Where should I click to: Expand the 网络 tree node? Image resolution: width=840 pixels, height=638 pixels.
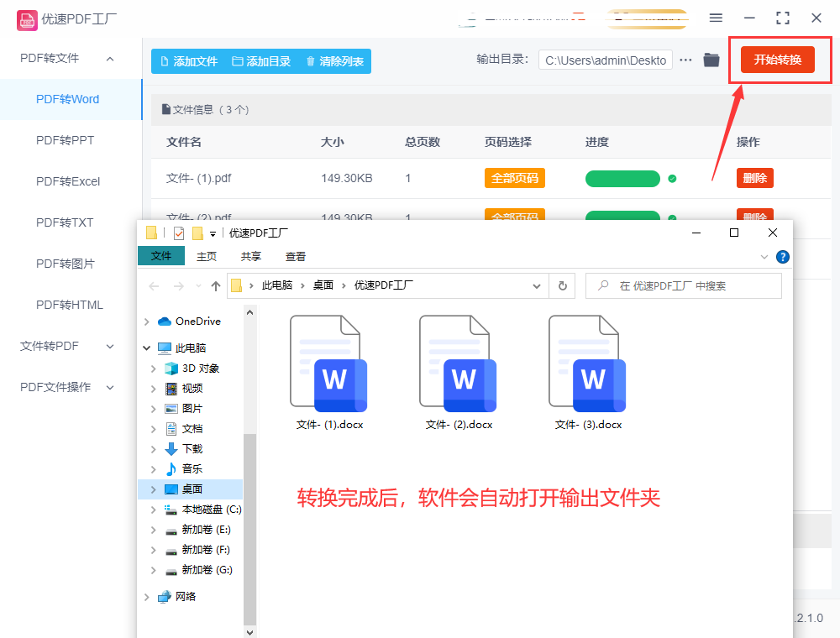point(147,597)
